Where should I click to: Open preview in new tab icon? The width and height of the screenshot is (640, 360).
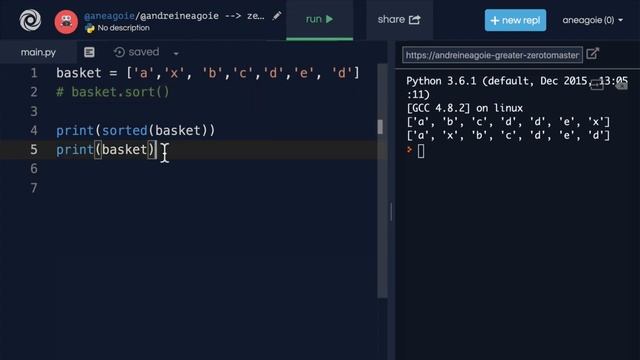593,53
